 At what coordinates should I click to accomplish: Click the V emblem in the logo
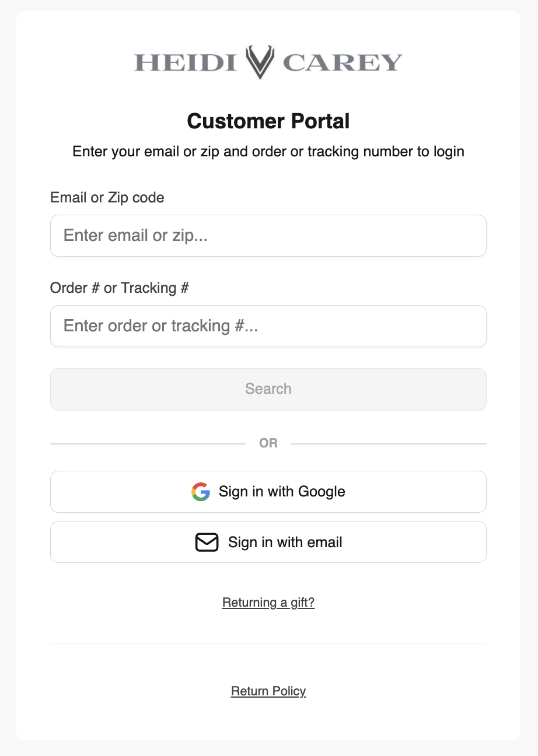tap(260, 62)
